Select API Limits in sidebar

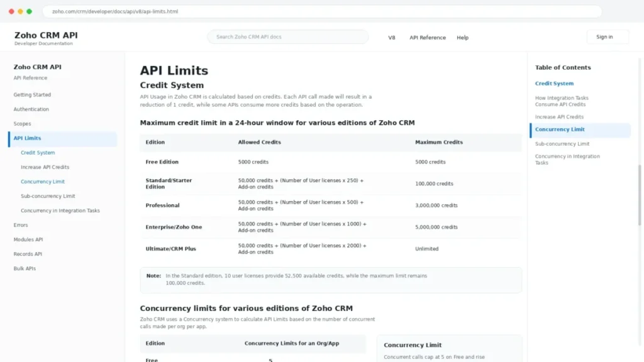point(62,138)
